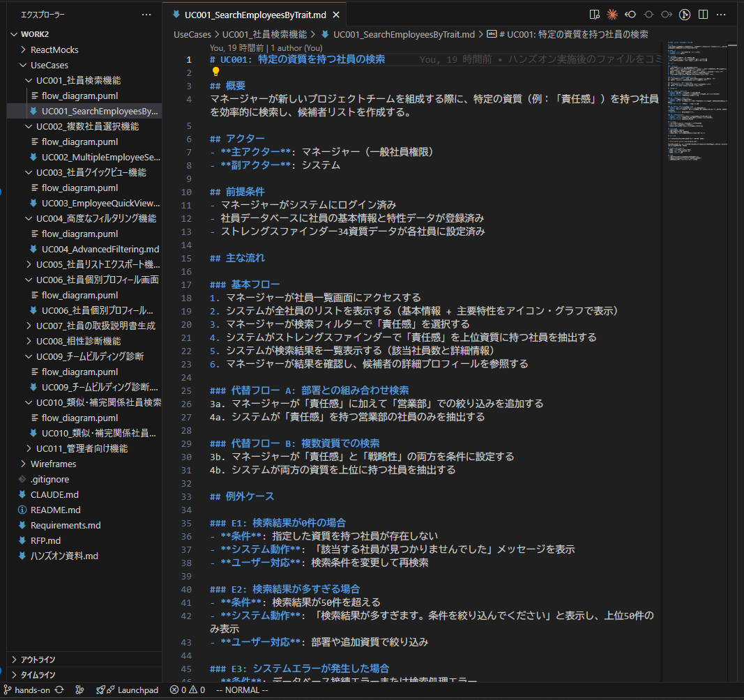Open Launchpad from the status bar
Screen dimensions: 744x700
tap(137, 690)
